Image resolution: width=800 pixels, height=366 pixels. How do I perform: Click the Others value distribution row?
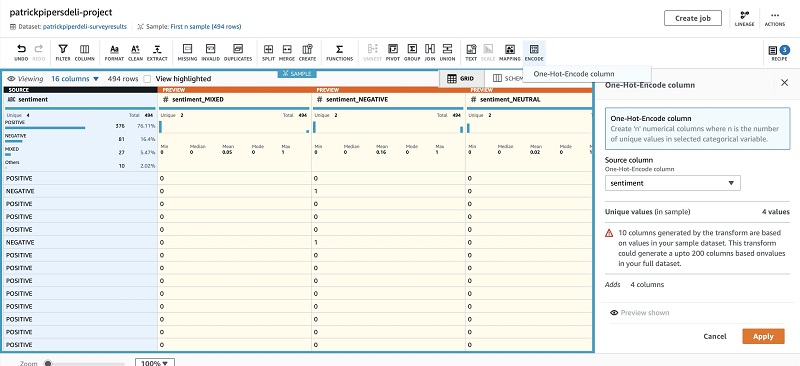pyautogui.click(x=80, y=165)
